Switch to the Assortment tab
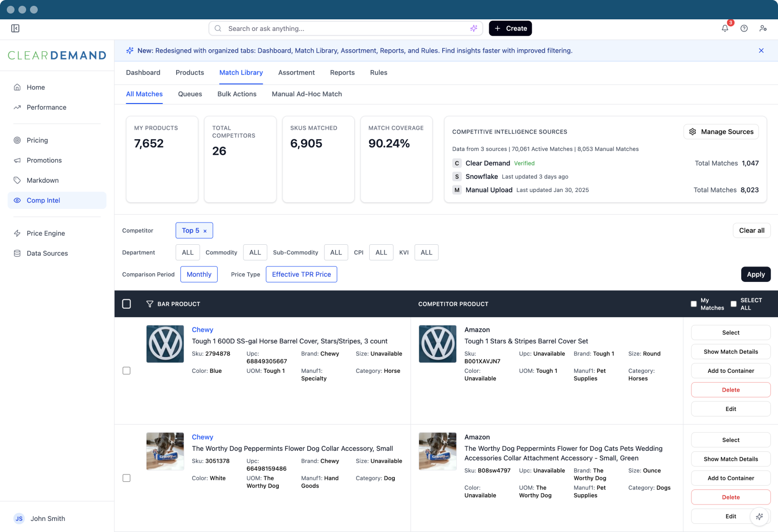This screenshot has width=778, height=532. point(296,73)
